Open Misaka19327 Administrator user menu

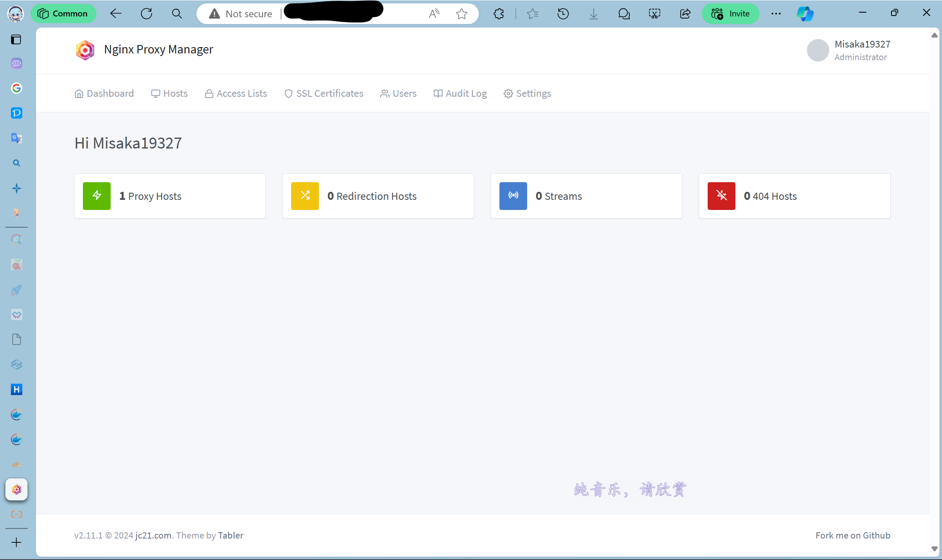click(849, 50)
